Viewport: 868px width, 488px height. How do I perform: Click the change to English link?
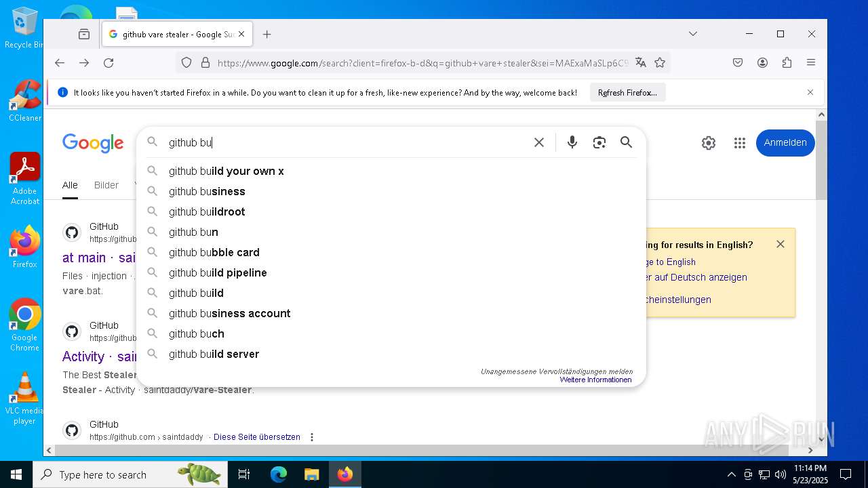[671, 262]
